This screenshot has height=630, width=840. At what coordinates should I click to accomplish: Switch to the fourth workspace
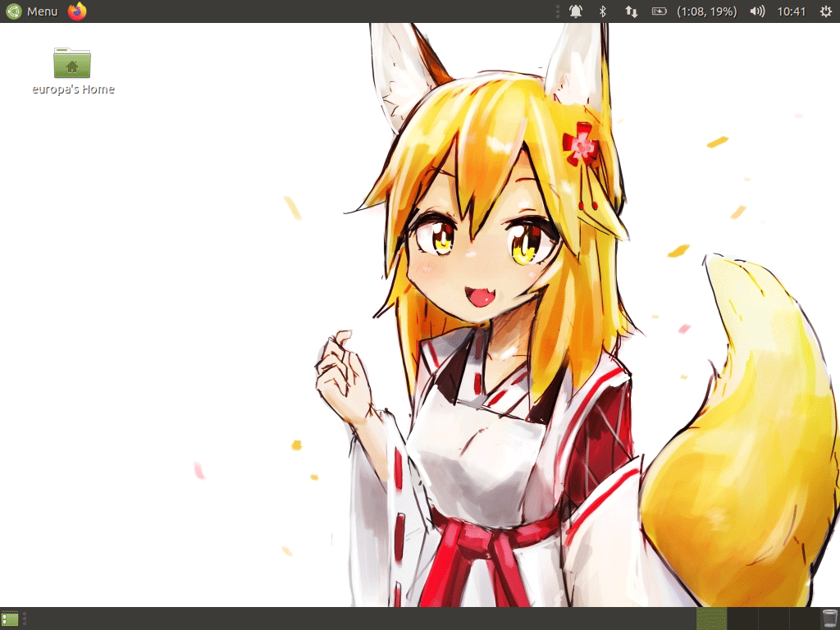804,619
